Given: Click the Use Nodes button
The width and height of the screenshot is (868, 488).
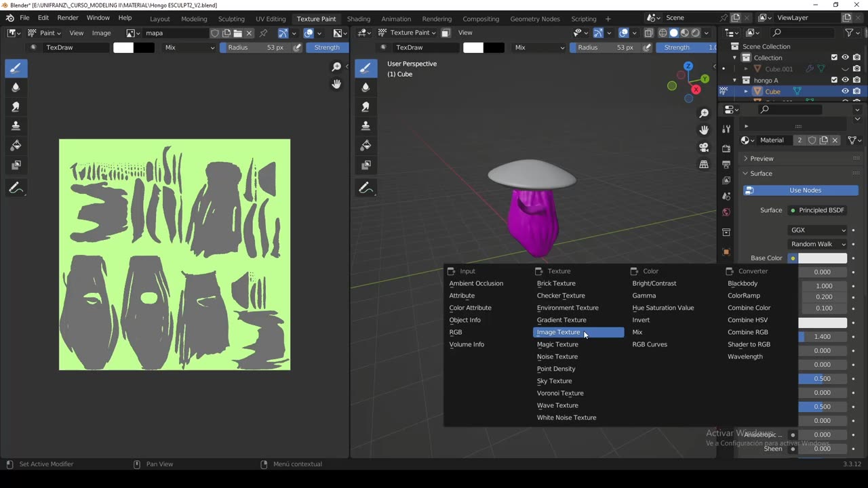Looking at the screenshot, I should (801, 190).
